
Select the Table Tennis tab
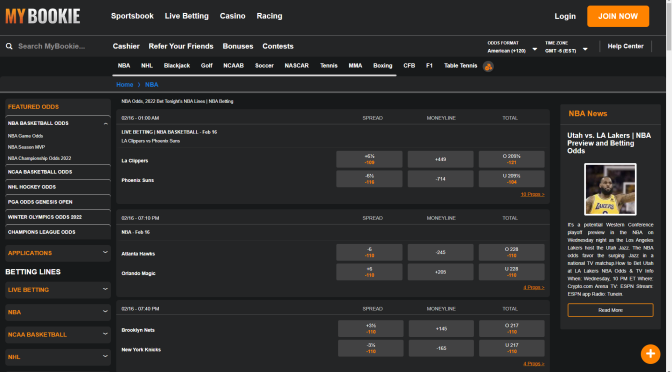click(460, 66)
